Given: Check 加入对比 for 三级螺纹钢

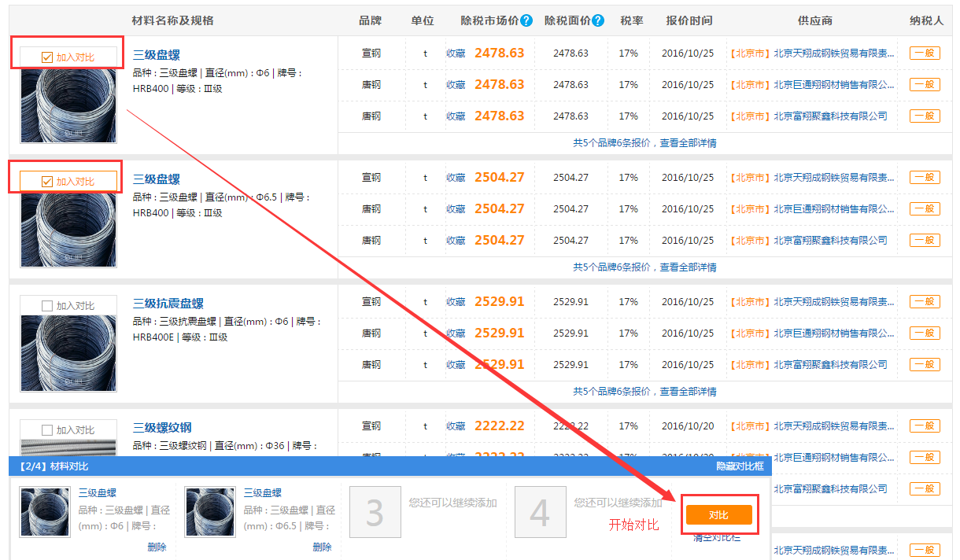Looking at the screenshot, I should [46, 430].
